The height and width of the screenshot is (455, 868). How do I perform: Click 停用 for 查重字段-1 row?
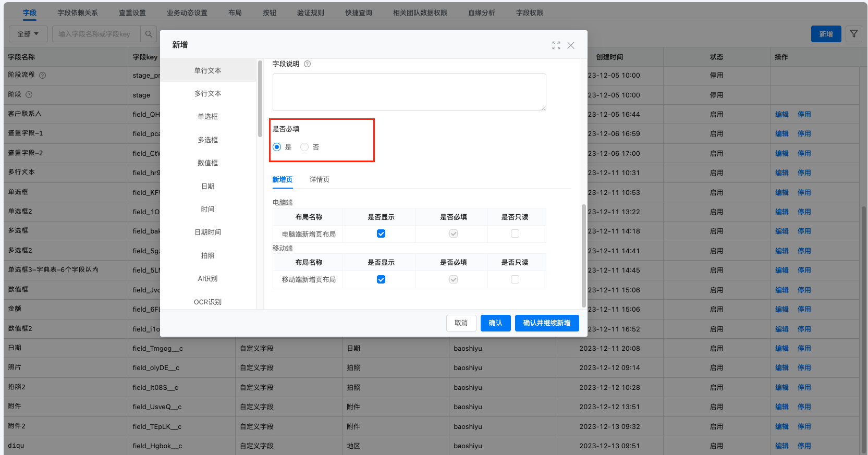tap(804, 133)
